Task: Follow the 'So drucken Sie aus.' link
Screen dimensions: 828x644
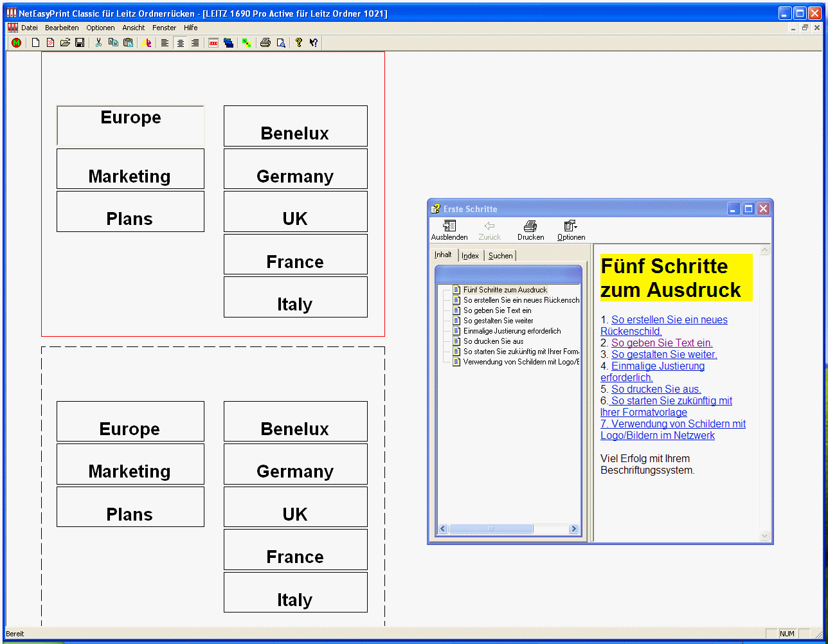Action: pyautogui.click(x=656, y=389)
